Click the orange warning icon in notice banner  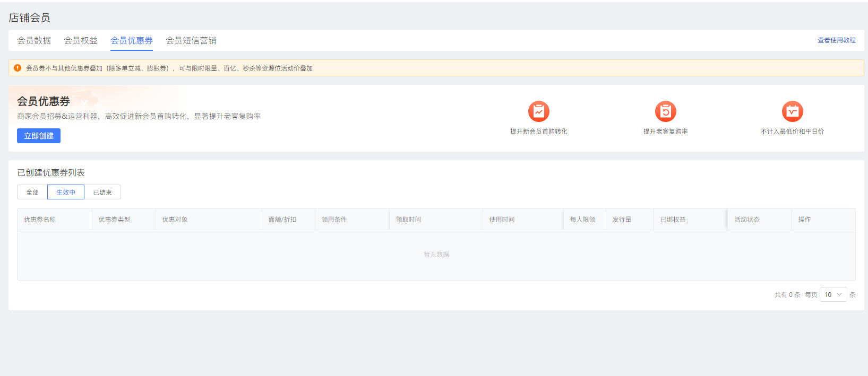click(x=18, y=68)
